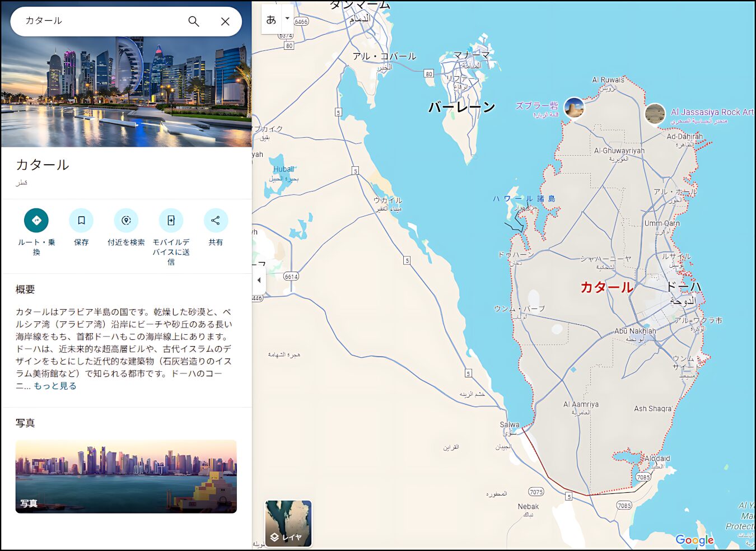Viewport: 756px width, 551px height.
Task: Expand the overview with もっと見る
Action: pos(55,386)
